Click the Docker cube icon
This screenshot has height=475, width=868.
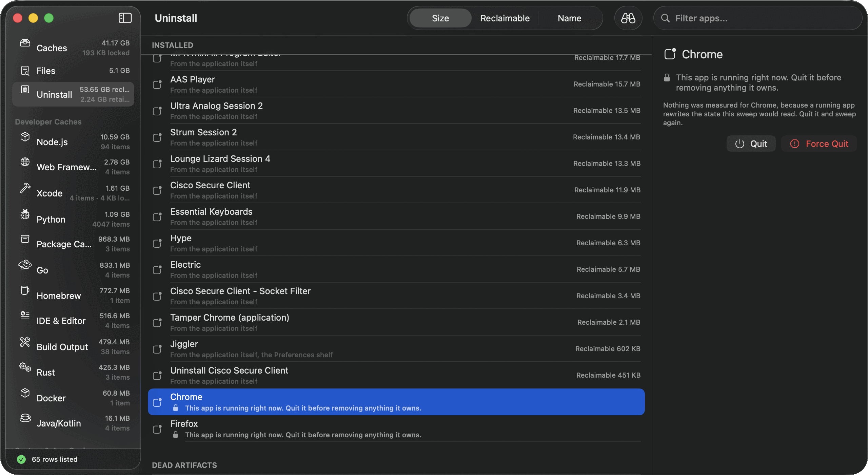[25, 393]
